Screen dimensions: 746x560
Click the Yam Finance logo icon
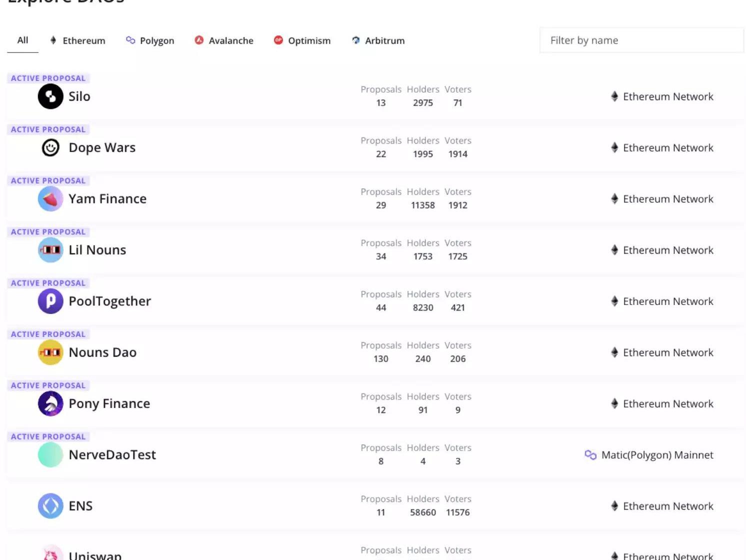click(x=50, y=199)
